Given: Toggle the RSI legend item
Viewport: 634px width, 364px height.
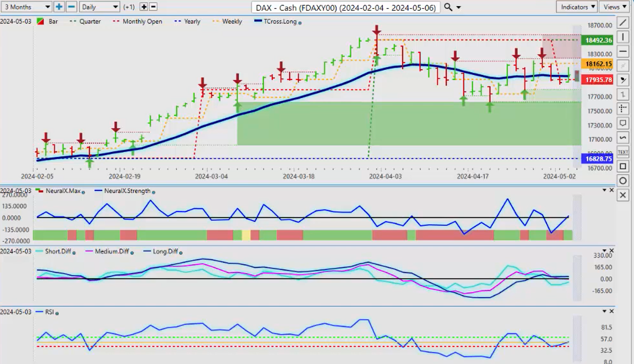Looking at the screenshot, I should click(44, 312).
